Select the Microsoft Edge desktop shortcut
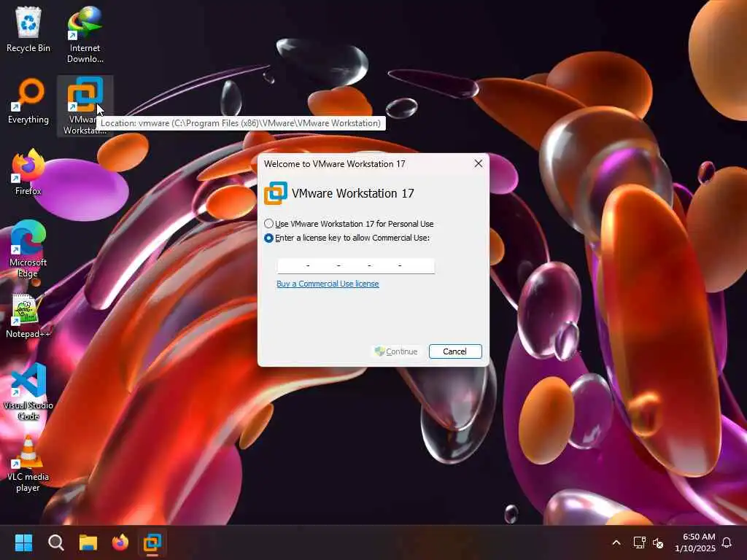The width and height of the screenshot is (747, 560). [x=28, y=249]
